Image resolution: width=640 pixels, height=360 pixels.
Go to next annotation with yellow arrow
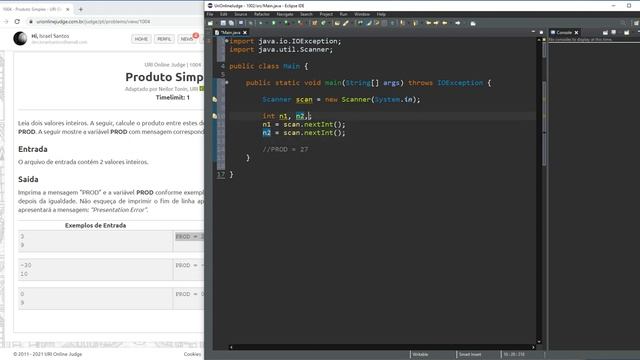point(402,23)
